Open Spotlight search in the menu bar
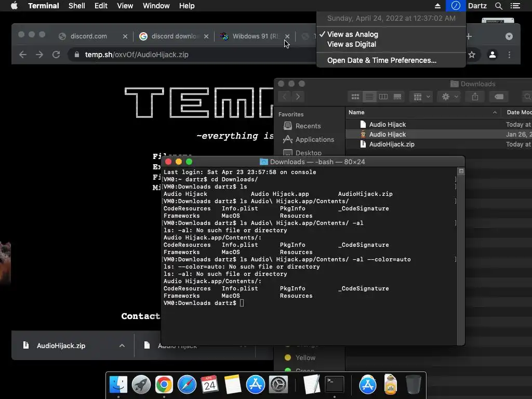The height and width of the screenshot is (399, 532). pos(498,6)
